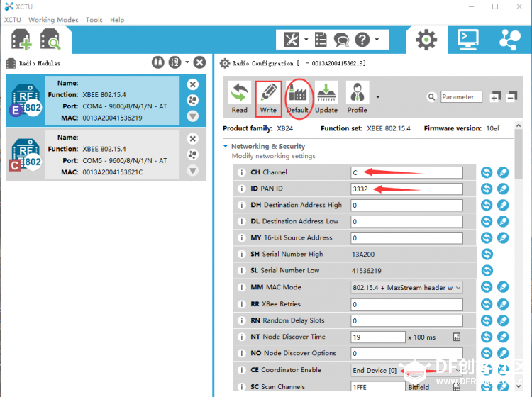Write DL Destination Address Low
Image resolution: width=532 pixels, height=397 pixels.
point(503,221)
